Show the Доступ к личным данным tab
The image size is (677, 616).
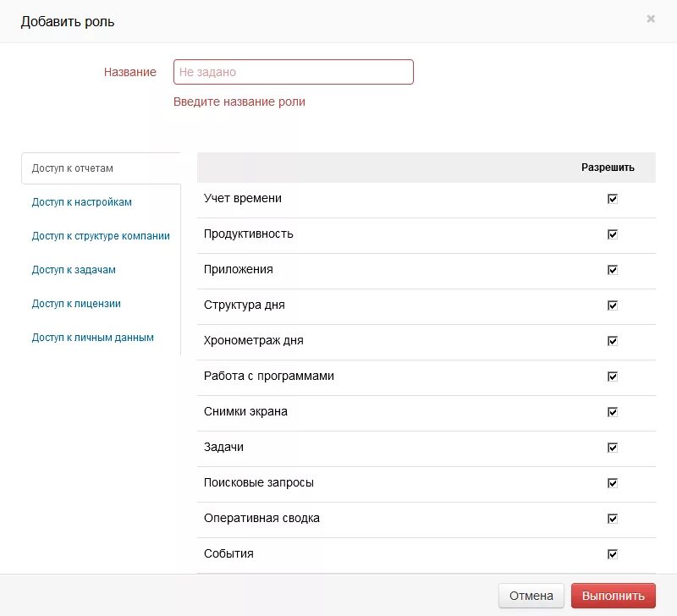pos(92,338)
